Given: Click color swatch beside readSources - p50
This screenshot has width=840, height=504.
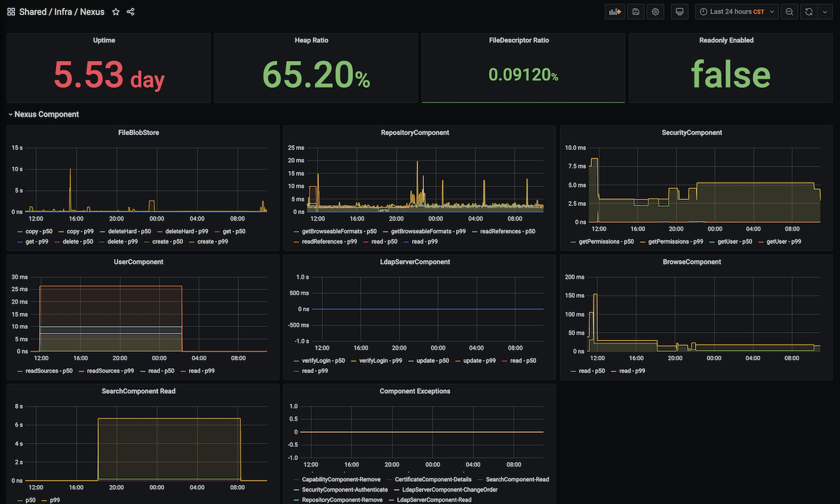Looking at the screenshot, I should pos(20,371).
